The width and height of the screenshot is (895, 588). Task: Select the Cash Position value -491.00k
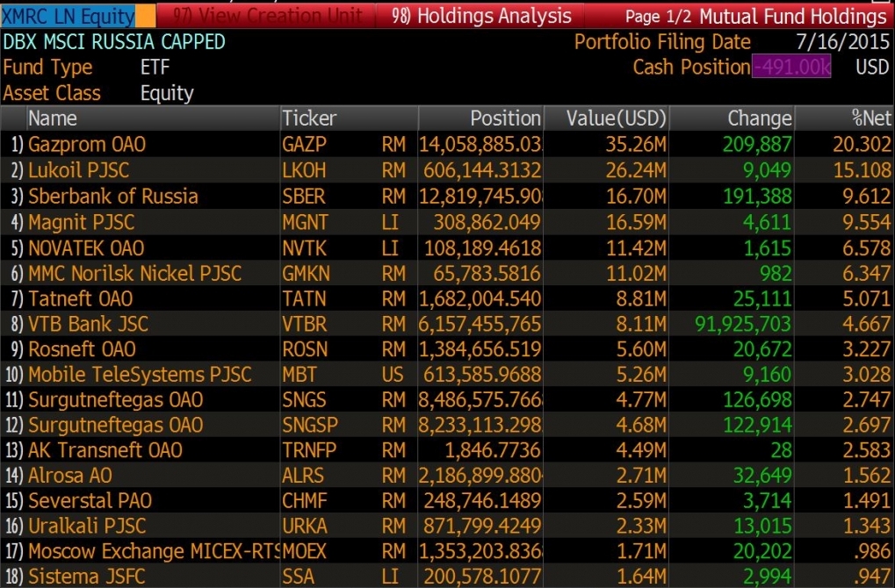(791, 68)
